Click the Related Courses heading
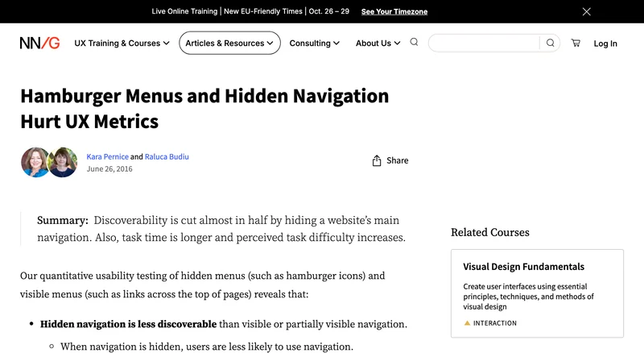644x353 pixels. tap(490, 232)
